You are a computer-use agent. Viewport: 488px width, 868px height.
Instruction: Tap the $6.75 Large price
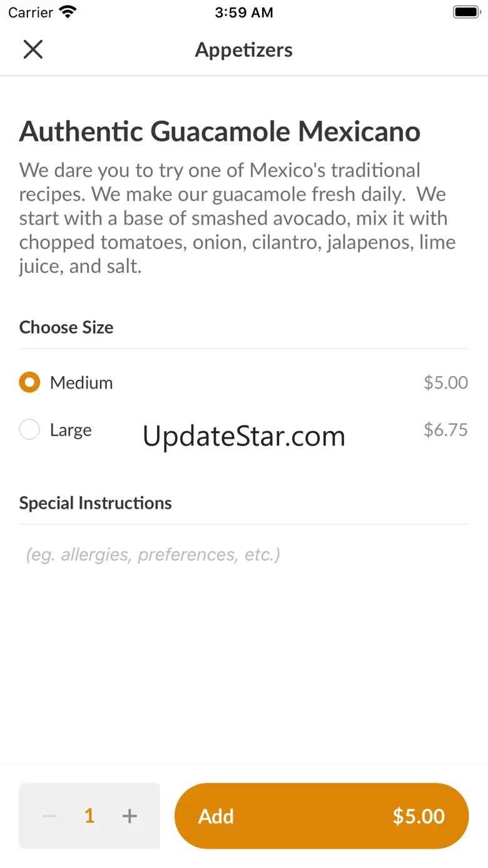(445, 430)
